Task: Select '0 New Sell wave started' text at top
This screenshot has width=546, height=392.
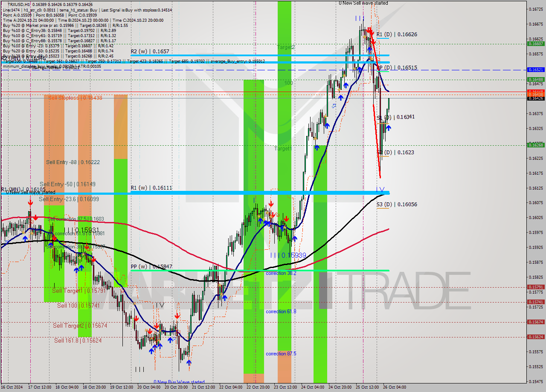Action: [x=363, y=3]
